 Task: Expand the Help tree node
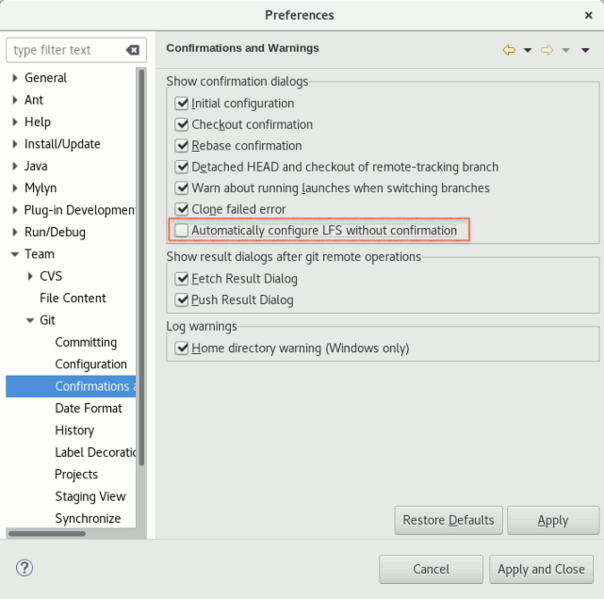click(15, 122)
